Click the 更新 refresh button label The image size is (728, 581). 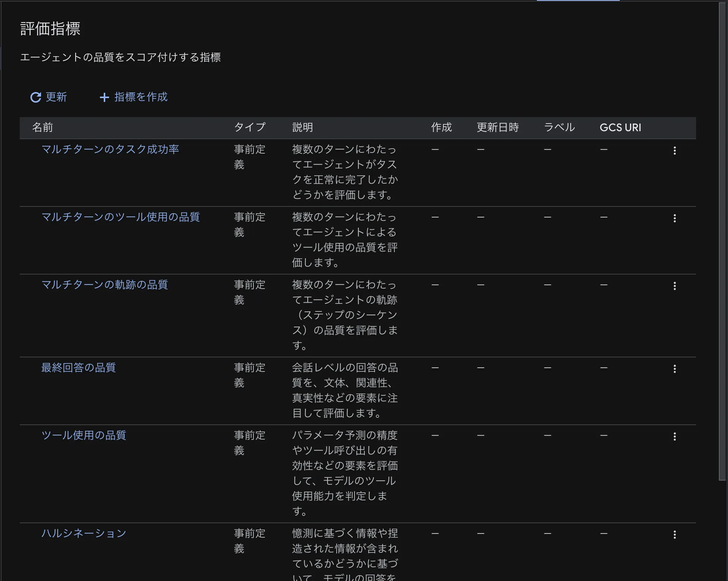pyautogui.click(x=56, y=97)
